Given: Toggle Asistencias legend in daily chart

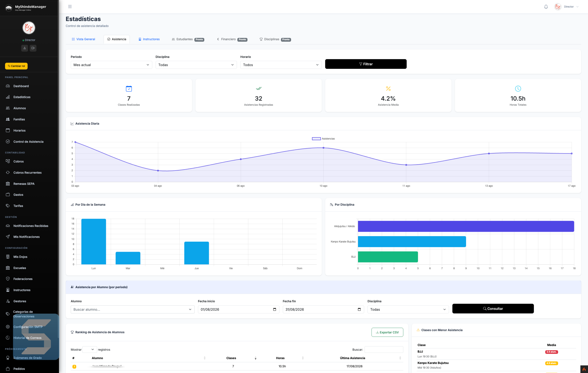Looking at the screenshot, I should pyautogui.click(x=323, y=139).
